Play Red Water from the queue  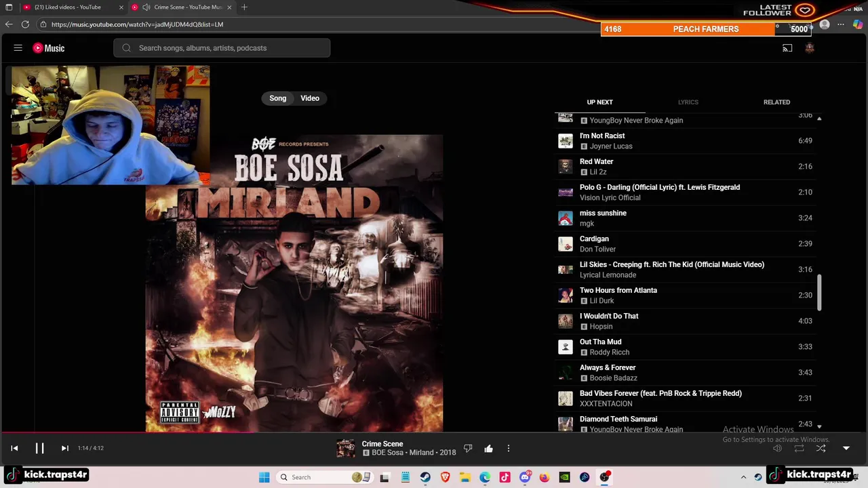[x=685, y=167]
